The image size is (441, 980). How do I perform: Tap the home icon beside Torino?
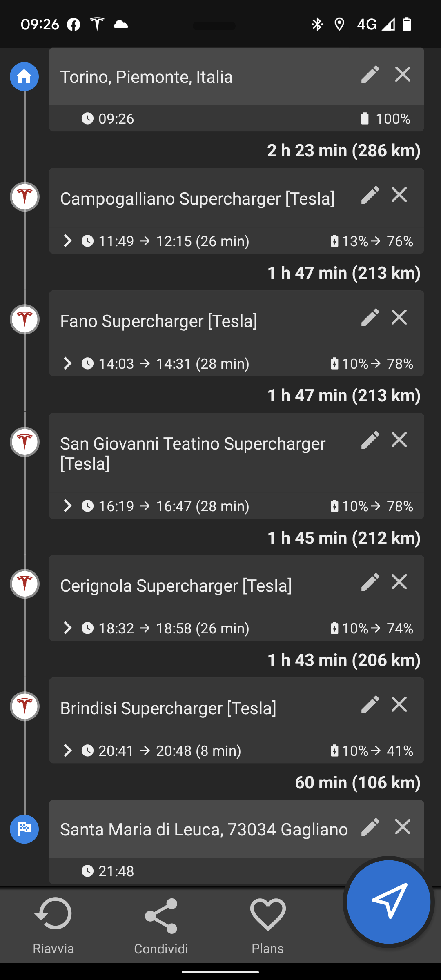pos(24,76)
